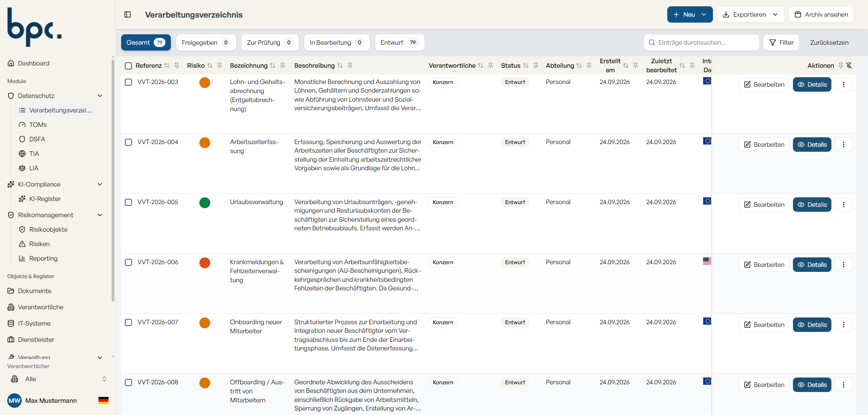Open the Verantwortlicher Alle selector

point(59,379)
